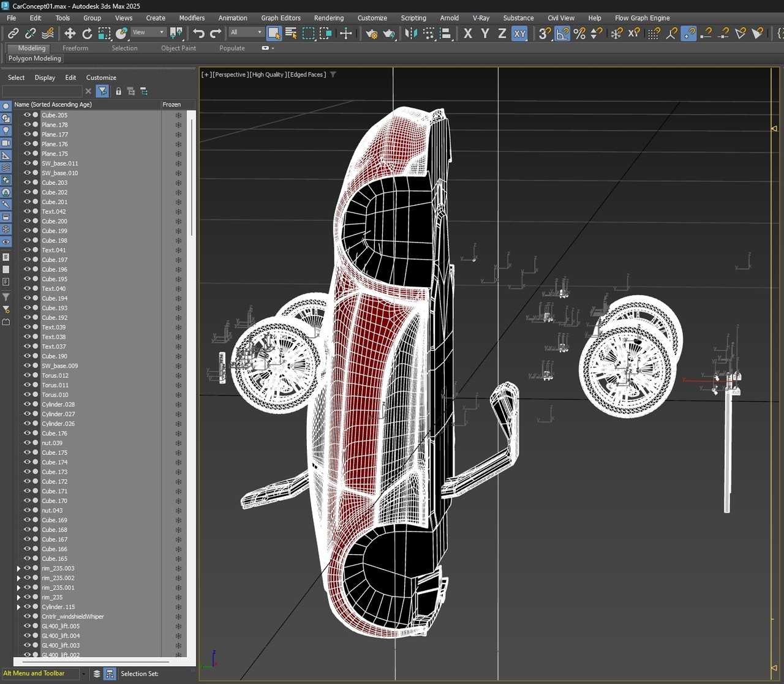Open the Modifiers menu
Image resolution: width=784 pixels, height=684 pixels.
(192, 18)
